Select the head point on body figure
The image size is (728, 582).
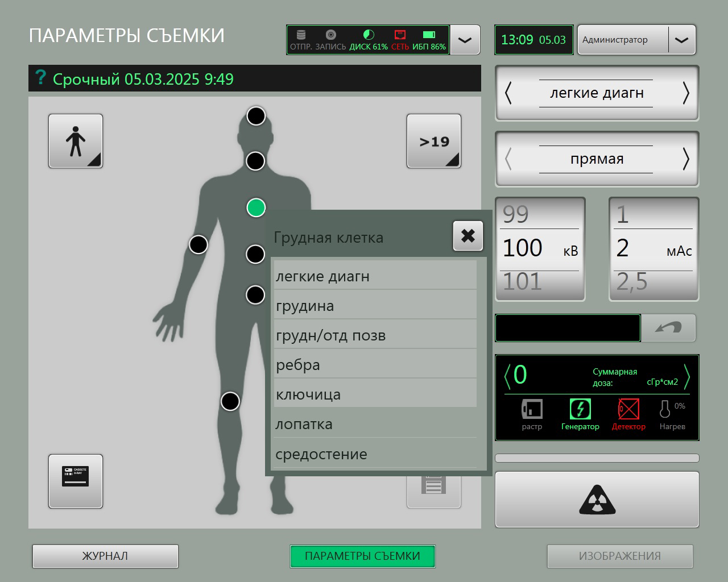(x=256, y=116)
